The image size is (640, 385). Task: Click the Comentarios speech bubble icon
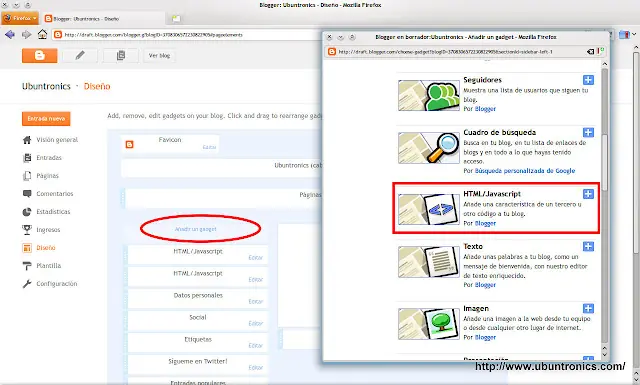click(x=27, y=194)
